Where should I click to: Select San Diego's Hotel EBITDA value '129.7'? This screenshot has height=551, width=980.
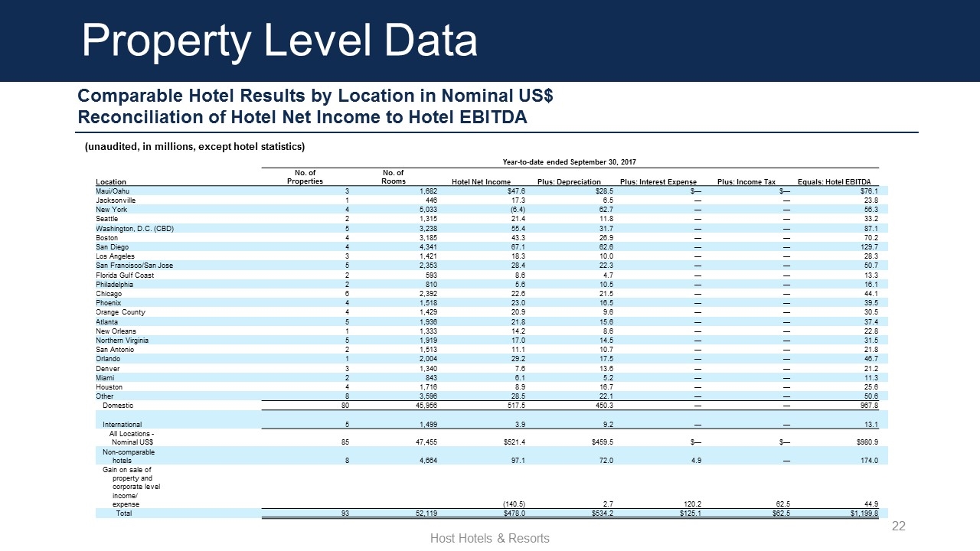pos(868,246)
